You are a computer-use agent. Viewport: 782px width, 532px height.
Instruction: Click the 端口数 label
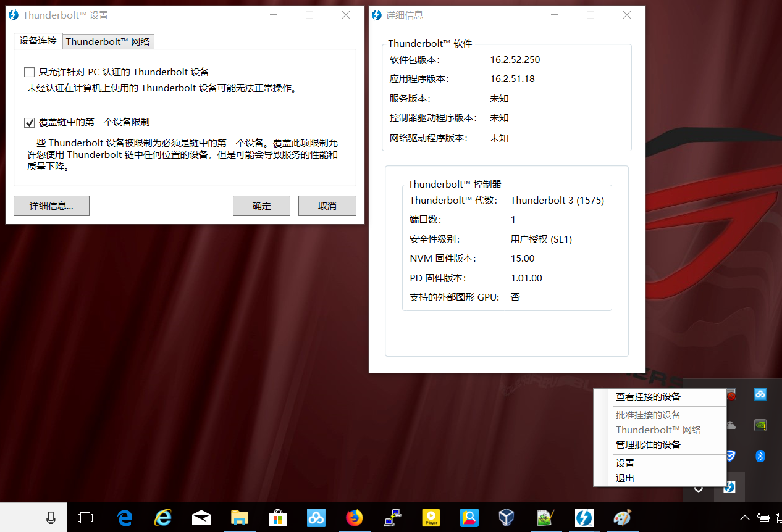point(426,220)
